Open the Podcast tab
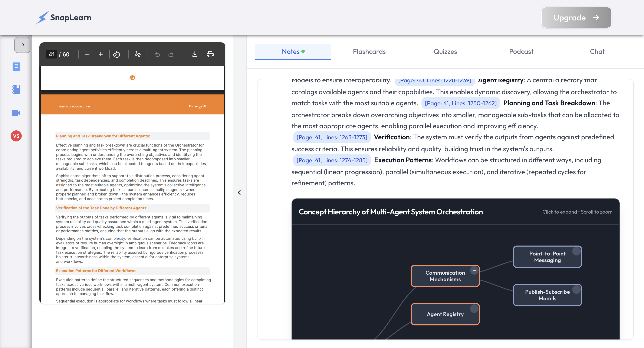The height and width of the screenshot is (348, 644). pyautogui.click(x=521, y=51)
